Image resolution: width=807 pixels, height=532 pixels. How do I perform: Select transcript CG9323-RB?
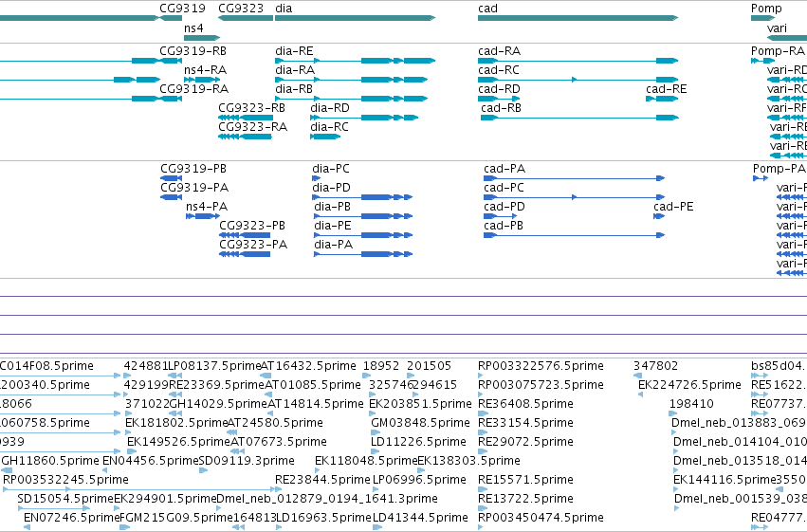251,108
